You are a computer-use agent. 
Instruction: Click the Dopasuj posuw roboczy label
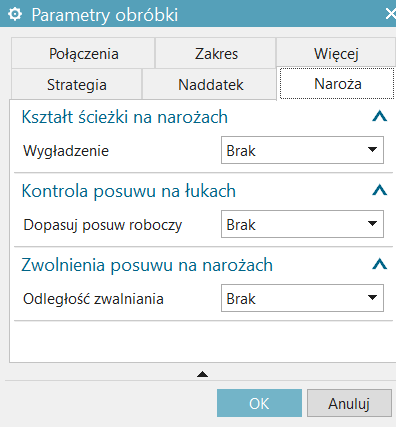[103, 225]
